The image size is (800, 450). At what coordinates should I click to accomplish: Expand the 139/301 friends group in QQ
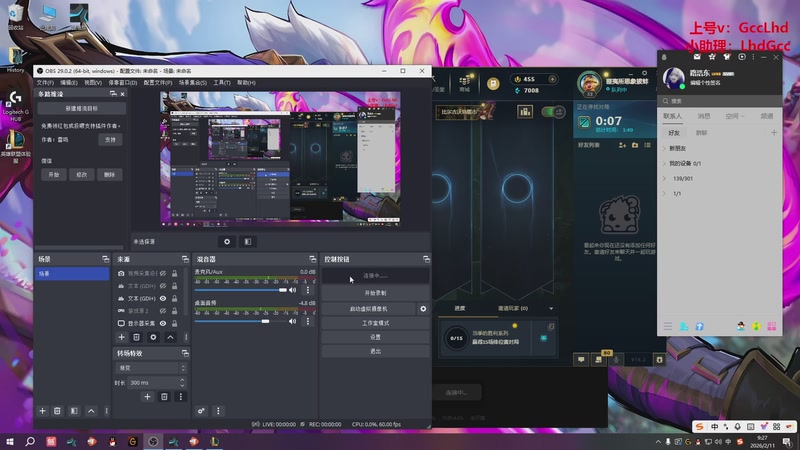tap(664, 179)
